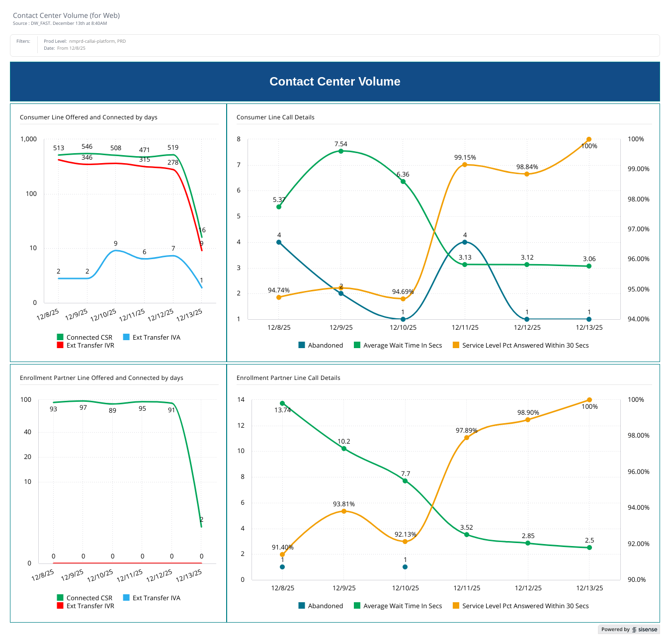Select the 99.15% service level data point
This screenshot has width=670, height=644.
coord(465,165)
